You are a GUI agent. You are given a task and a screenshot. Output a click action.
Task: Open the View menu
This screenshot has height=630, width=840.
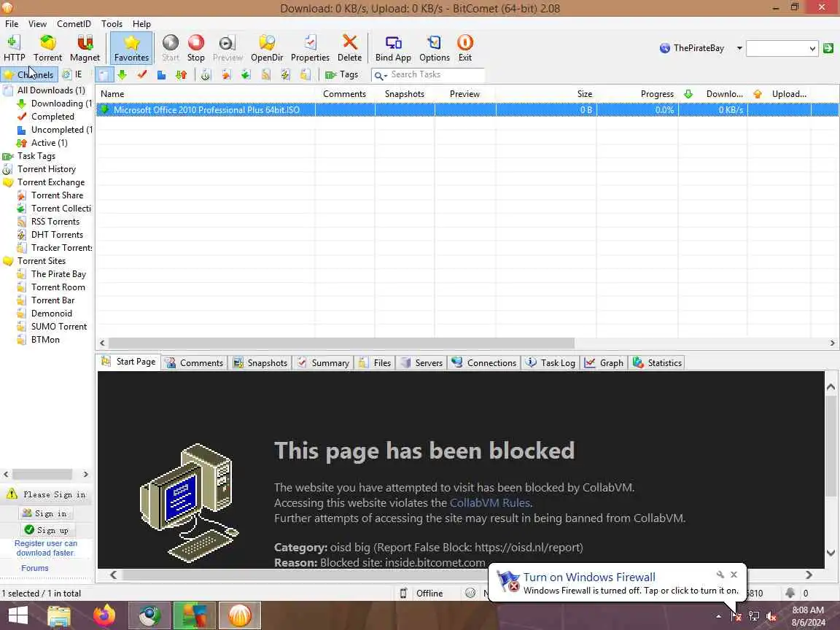point(37,23)
